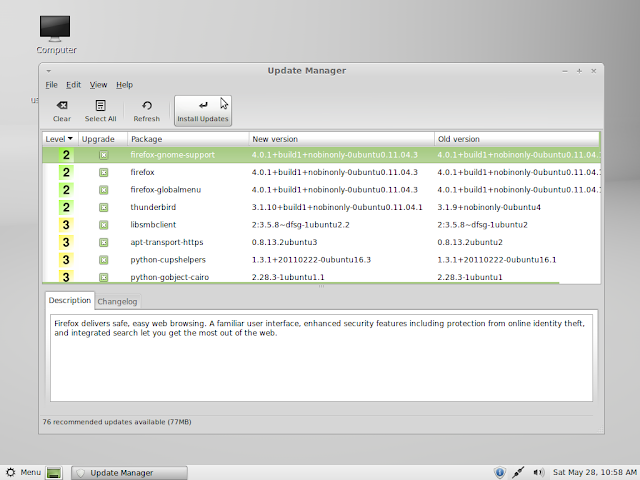640x480 pixels.
Task: Uncheck upgrade box for libsmbclient
Action: (104, 225)
